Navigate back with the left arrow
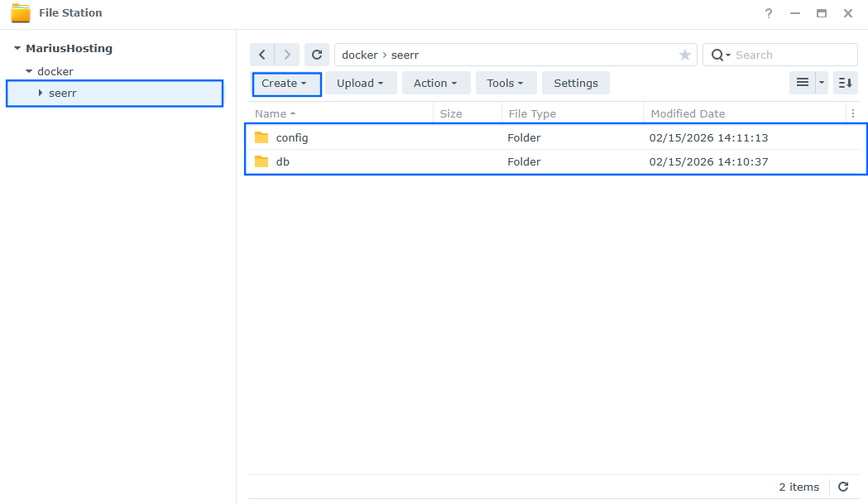The image size is (868, 504). [x=262, y=54]
